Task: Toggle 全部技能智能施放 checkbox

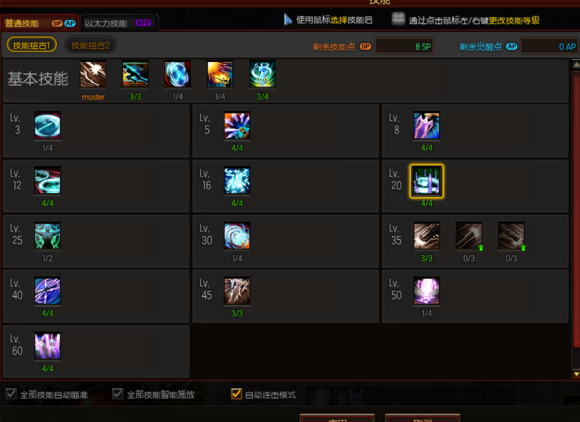Action: tap(118, 394)
